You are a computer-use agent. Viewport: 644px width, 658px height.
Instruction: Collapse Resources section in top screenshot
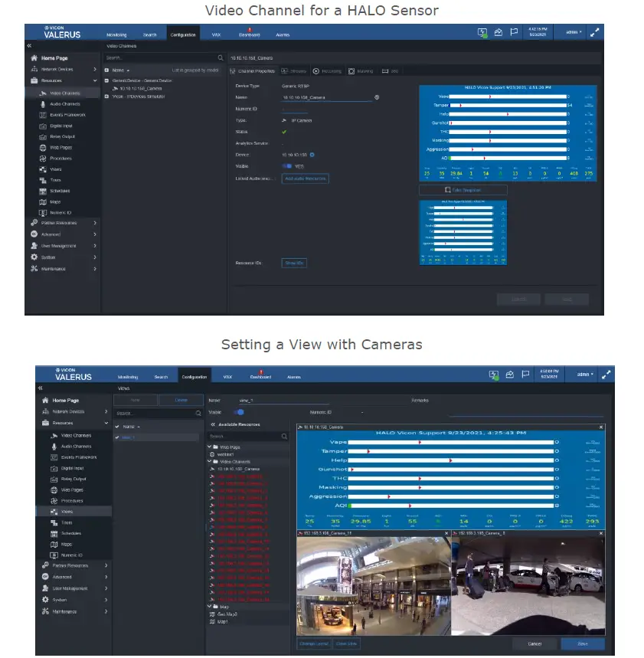tap(95, 80)
